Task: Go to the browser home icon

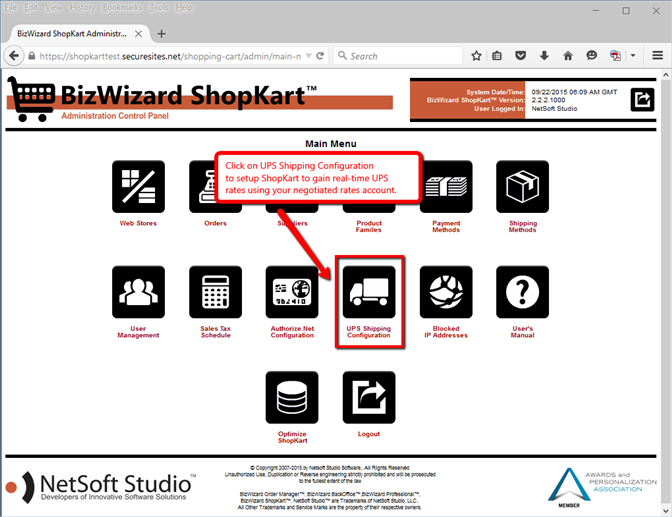Action: [568, 56]
